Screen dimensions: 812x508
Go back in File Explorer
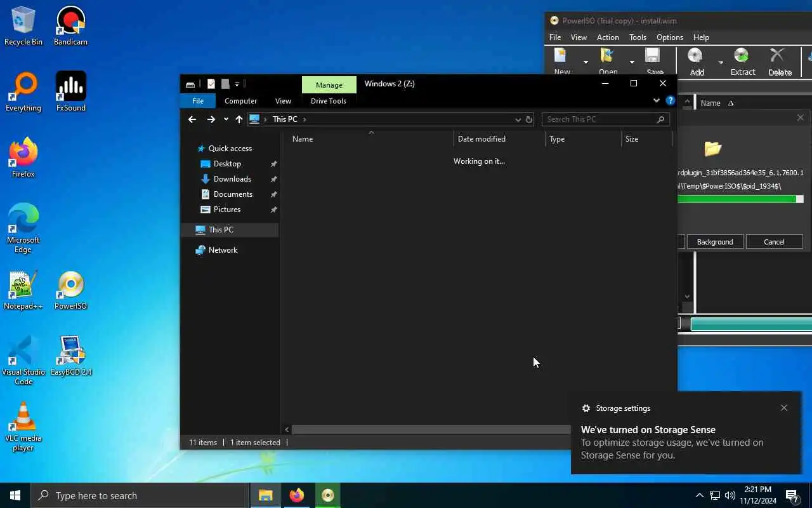coord(192,119)
